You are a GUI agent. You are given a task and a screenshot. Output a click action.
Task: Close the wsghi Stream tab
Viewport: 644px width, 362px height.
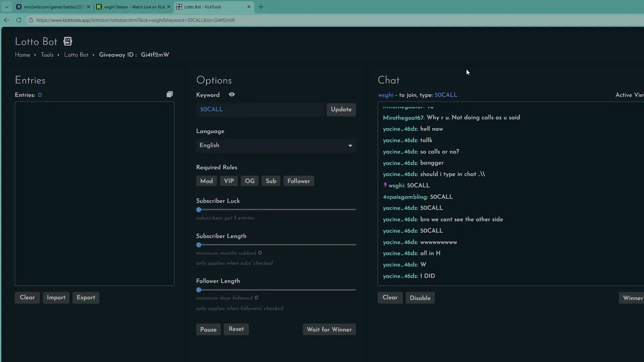[169, 7]
